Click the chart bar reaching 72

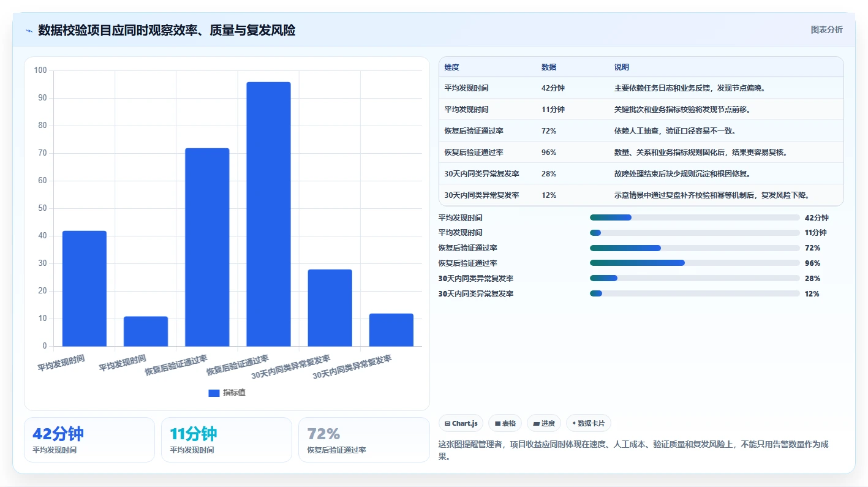[x=207, y=247]
